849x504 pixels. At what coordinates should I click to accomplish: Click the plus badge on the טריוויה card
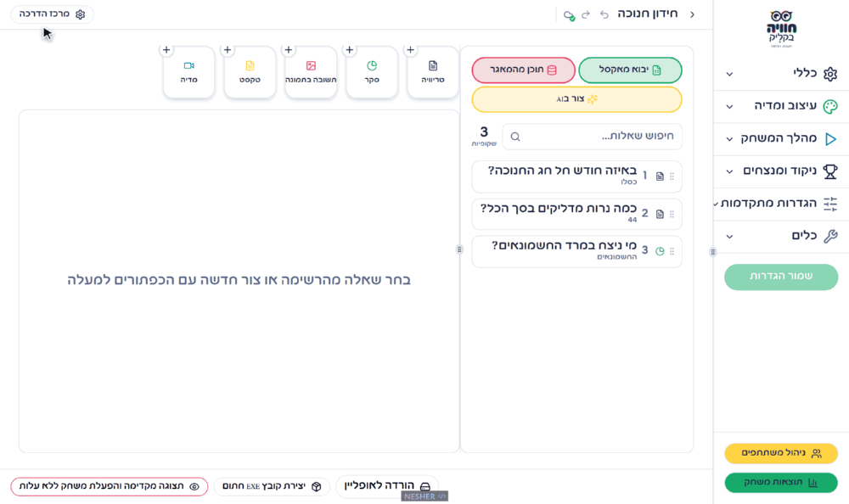tap(410, 50)
